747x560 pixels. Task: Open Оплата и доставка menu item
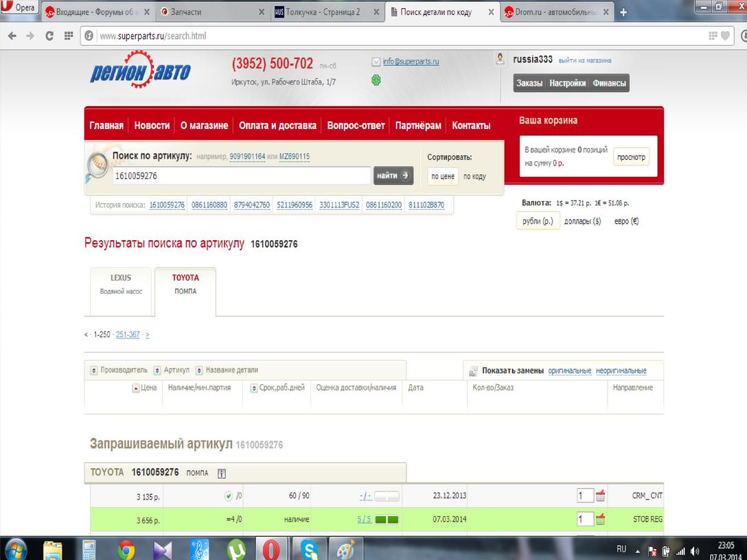pyautogui.click(x=278, y=126)
